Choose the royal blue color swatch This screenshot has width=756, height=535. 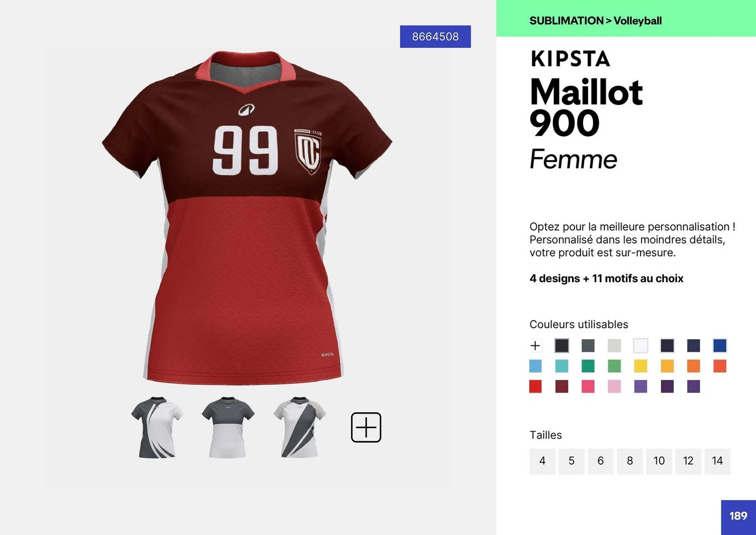point(720,346)
